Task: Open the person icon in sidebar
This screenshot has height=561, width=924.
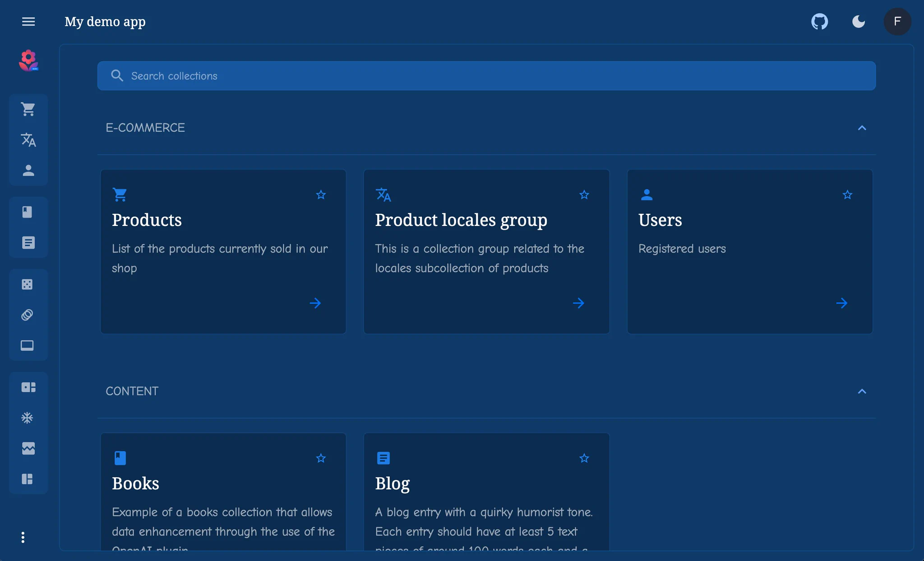Action: (x=28, y=170)
